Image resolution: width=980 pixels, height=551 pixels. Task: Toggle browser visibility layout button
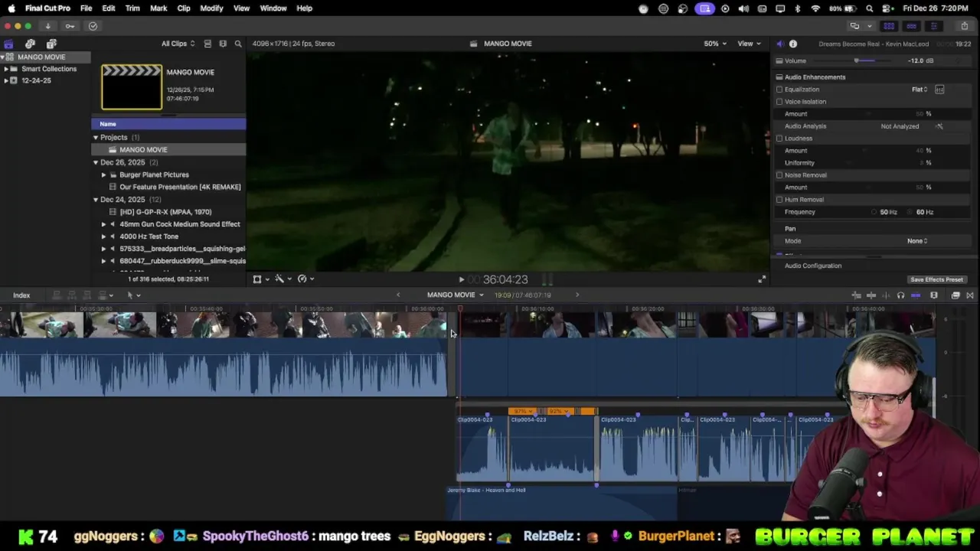(x=889, y=26)
